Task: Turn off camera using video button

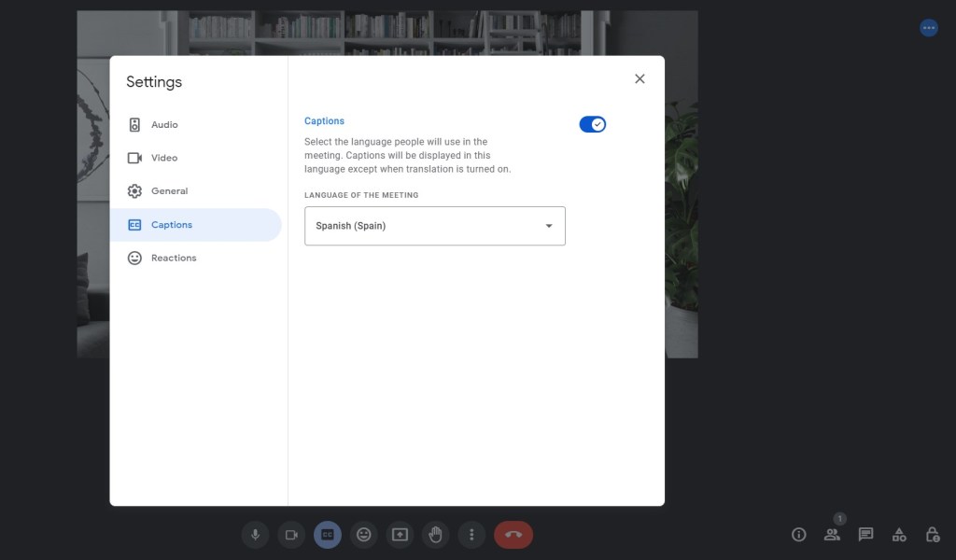Action: (291, 535)
